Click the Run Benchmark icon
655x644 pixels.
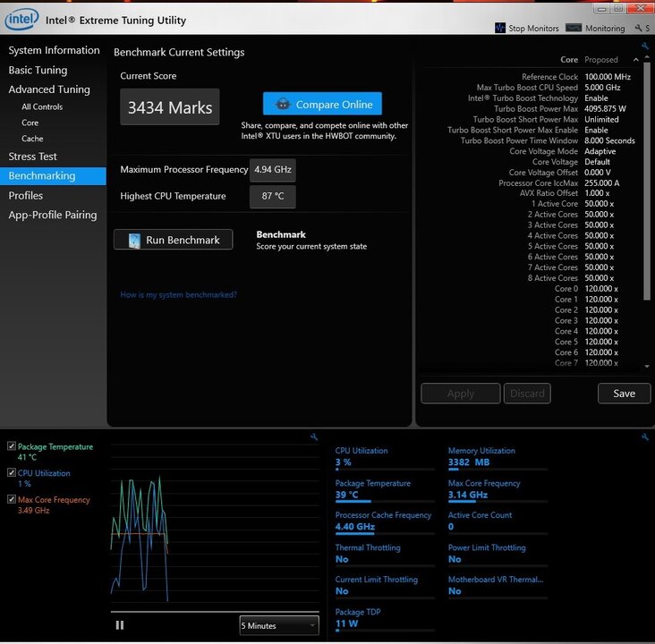click(134, 240)
